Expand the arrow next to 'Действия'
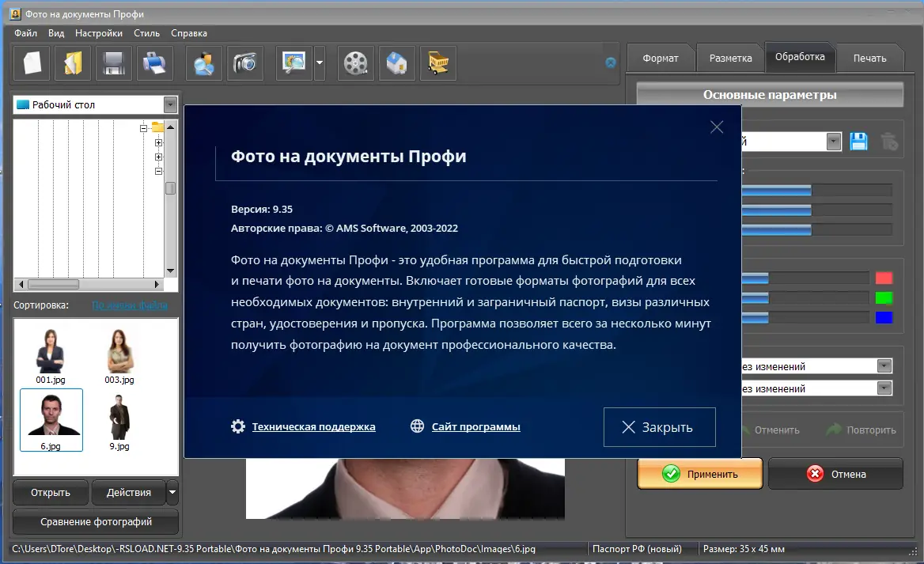 [172, 492]
